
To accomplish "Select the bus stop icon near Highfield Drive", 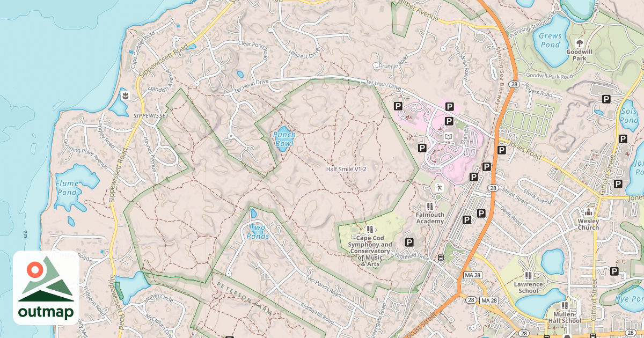I will click(x=441, y=257).
